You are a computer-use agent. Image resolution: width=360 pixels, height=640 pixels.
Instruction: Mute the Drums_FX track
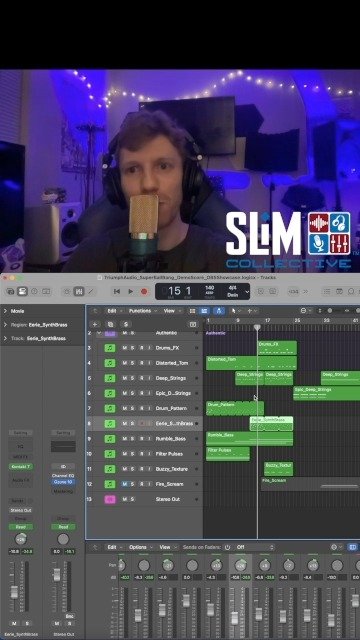[x=124, y=348]
